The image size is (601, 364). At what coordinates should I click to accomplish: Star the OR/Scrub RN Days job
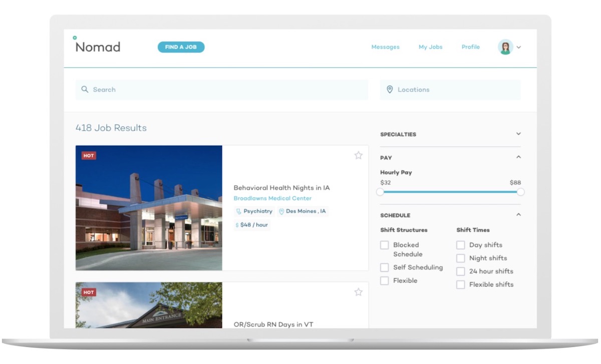click(x=359, y=292)
